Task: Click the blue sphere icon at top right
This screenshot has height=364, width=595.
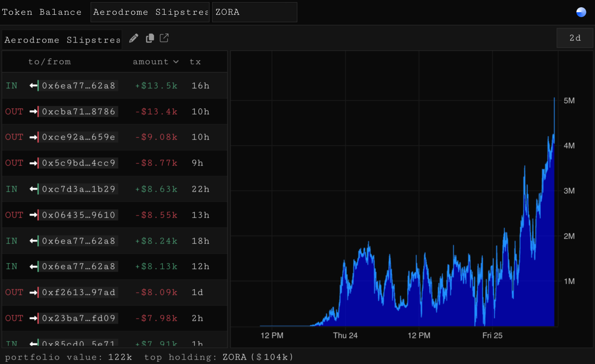Action: pyautogui.click(x=581, y=12)
